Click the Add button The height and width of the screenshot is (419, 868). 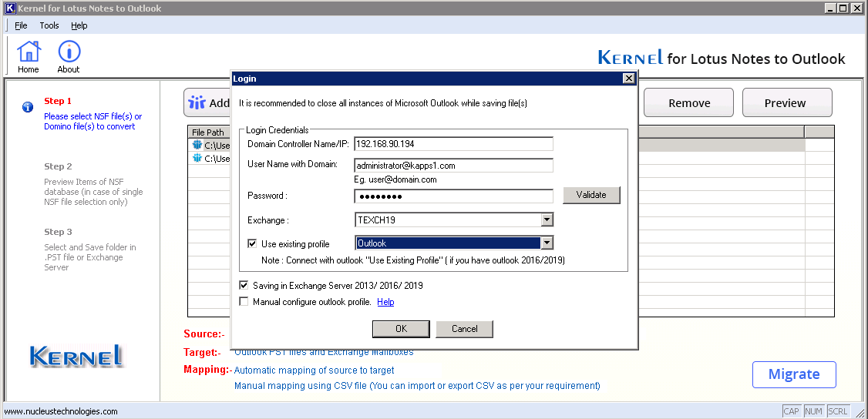(x=207, y=102)
